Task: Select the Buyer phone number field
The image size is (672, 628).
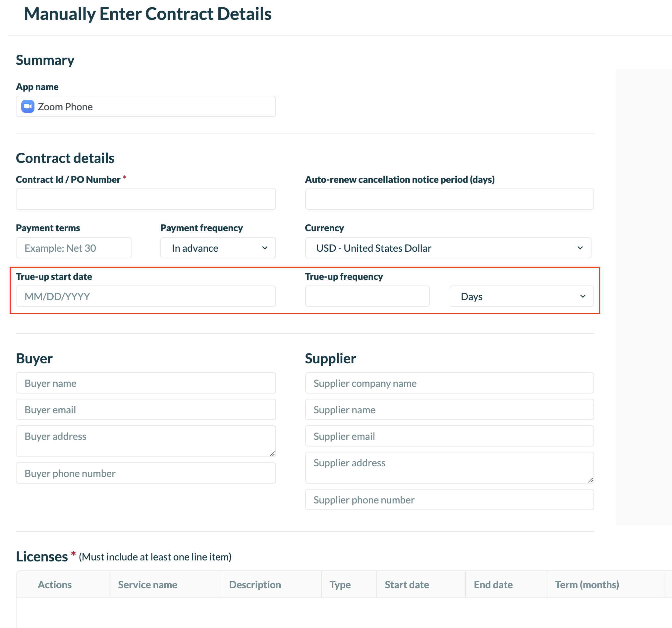Action: (x=146, y=473)
